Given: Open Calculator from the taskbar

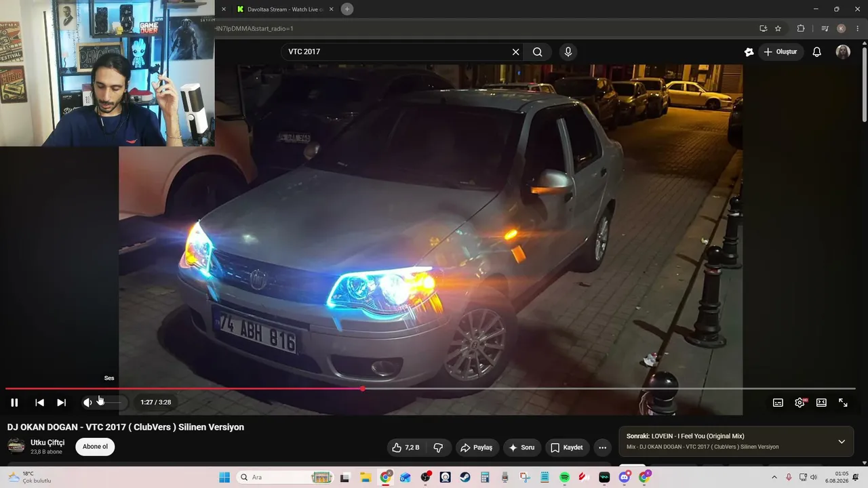Looking at the screenshot, I should (485, 477).
